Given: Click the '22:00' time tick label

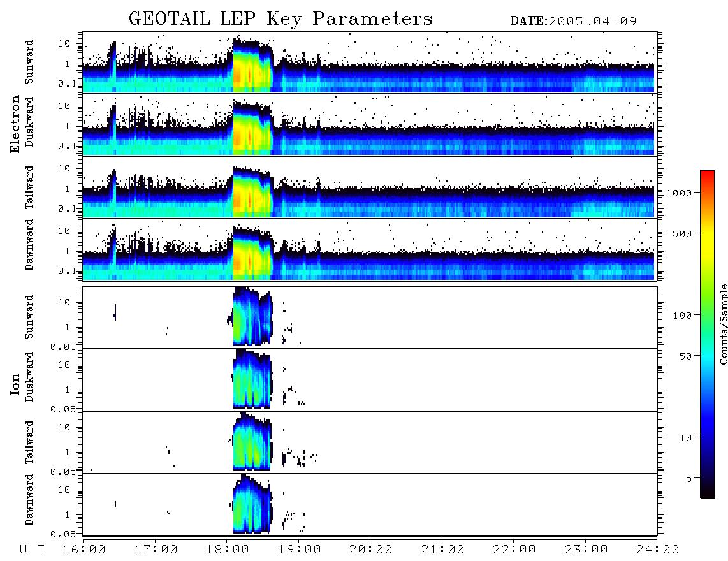Looking at the screenshot, I should pos(514,550).
